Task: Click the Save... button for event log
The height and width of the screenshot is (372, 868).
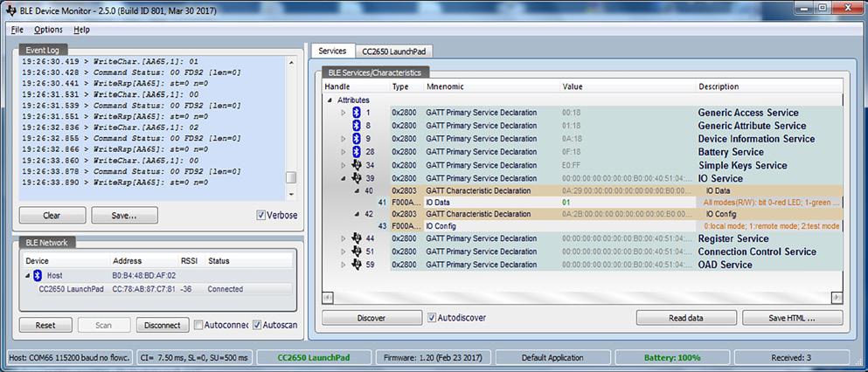Action: (x=124, y=216)
